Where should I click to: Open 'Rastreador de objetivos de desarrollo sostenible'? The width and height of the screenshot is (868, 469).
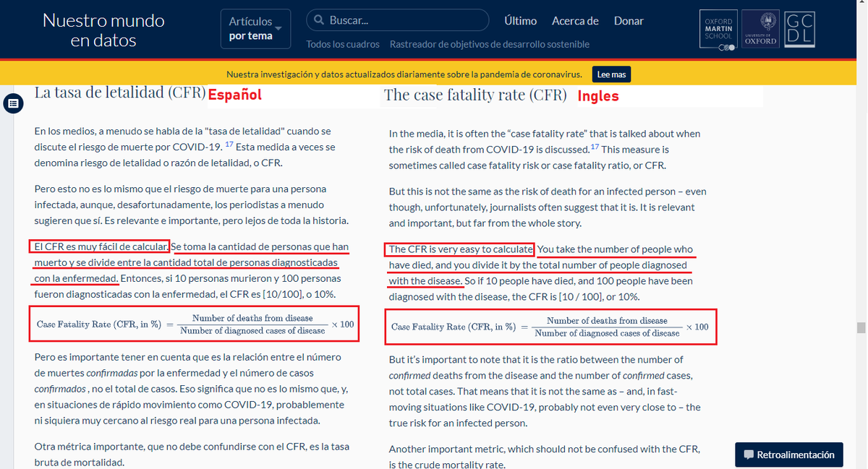[x=490, y=44]
